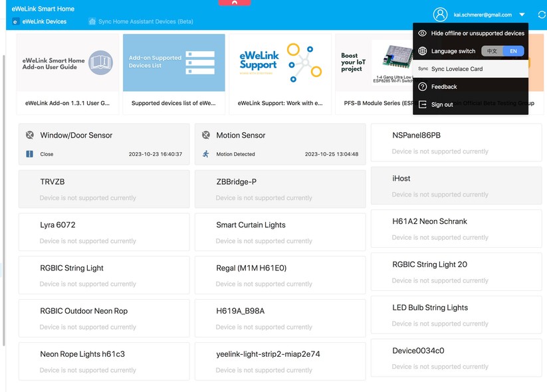
Task: Click the red collapse tab at top
Action: [235, 3]
